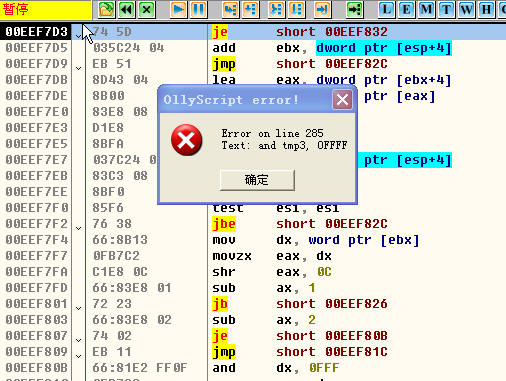The image size is (506, 381).
Task: Click the Error on line 285 message text
Action: (272, 133)
